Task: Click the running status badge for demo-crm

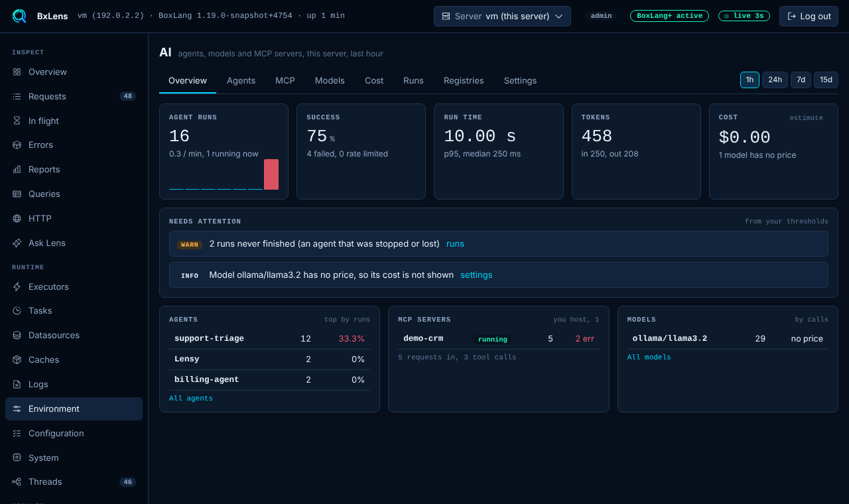Action: coord(493,339)
